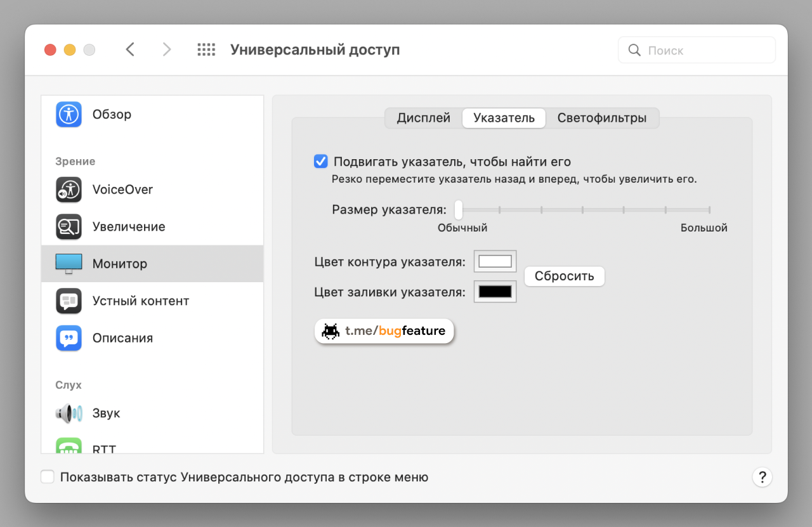
Task: Select the VoiceOver icon in sidebar
Action: (x=69, y=190)
